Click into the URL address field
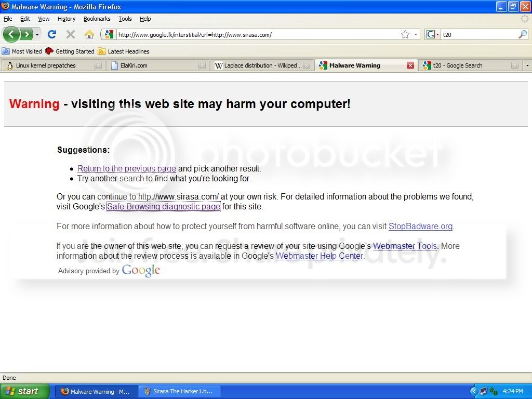 coord(258,34)
